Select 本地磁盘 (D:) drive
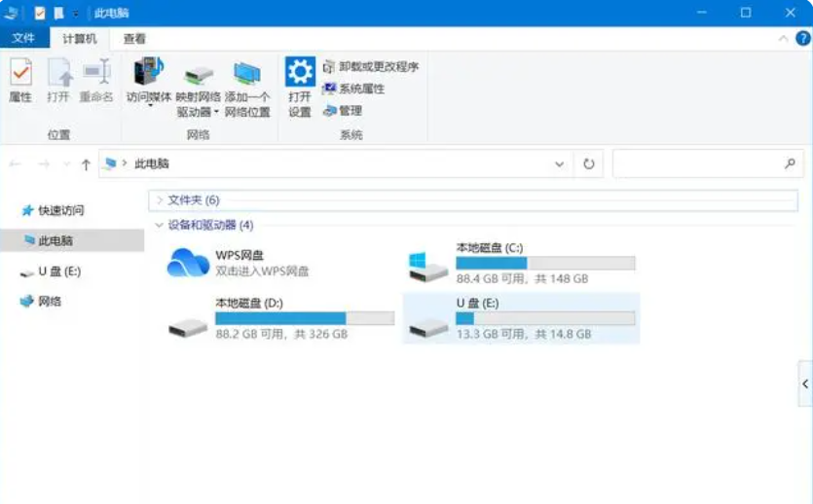The width and height of the screenshot is (813, 504). (x=188, y=318)
